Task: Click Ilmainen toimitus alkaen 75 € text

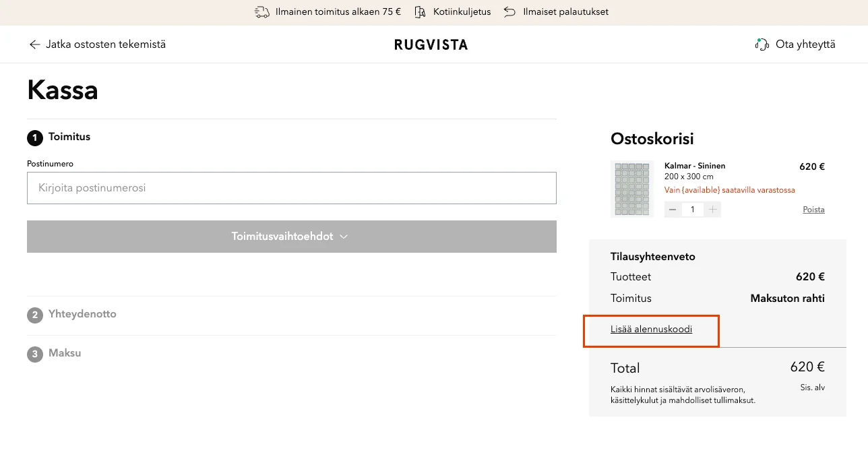Action: [x=338, y=11]
